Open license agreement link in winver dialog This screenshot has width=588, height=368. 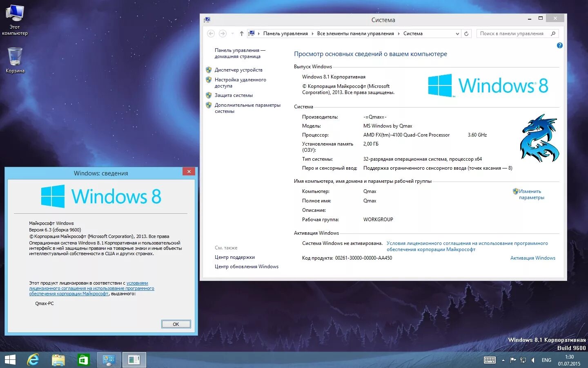click(91, 288)
